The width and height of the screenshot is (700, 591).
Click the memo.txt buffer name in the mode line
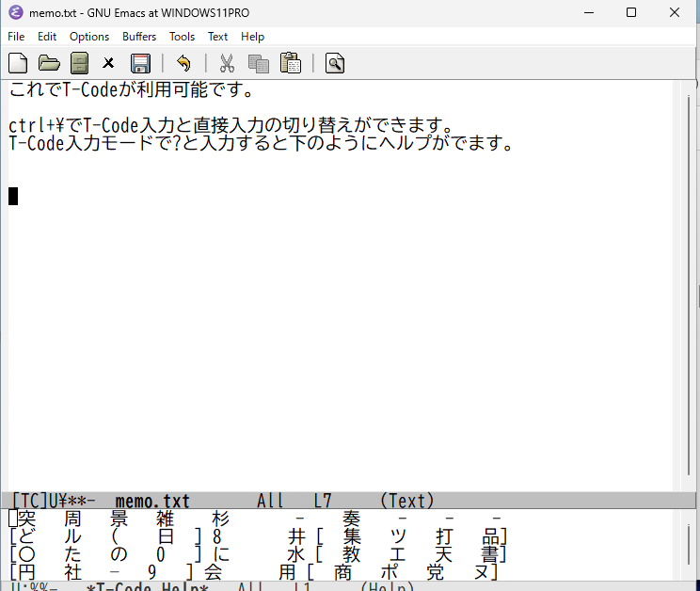[152, 501]
